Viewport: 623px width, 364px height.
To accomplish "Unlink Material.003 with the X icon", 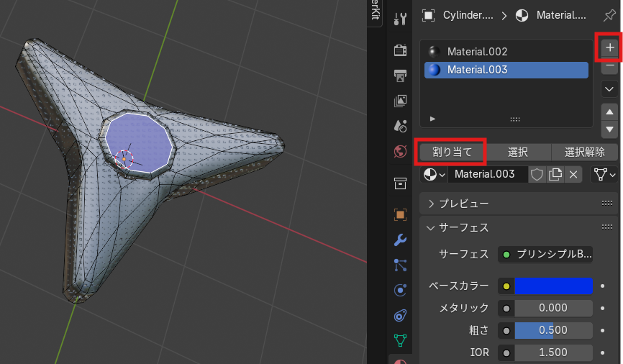I will (x=573, y=175).
